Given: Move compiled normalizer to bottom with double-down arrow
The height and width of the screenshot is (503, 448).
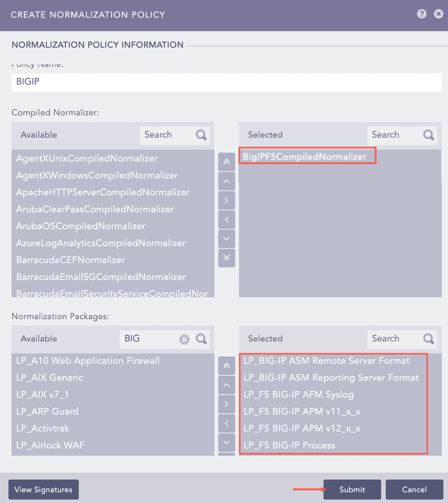Looking at the screenshot, I should tap(227, 257).
